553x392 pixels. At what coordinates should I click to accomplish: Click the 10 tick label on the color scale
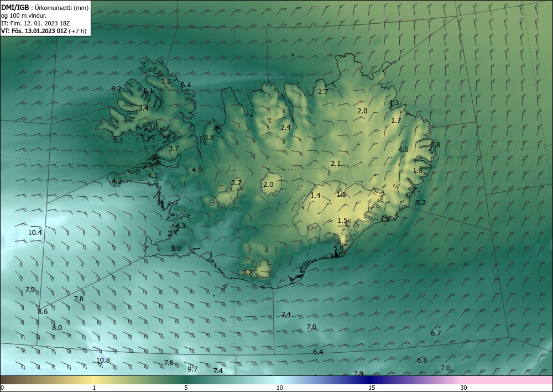click(x=279, y=388)
